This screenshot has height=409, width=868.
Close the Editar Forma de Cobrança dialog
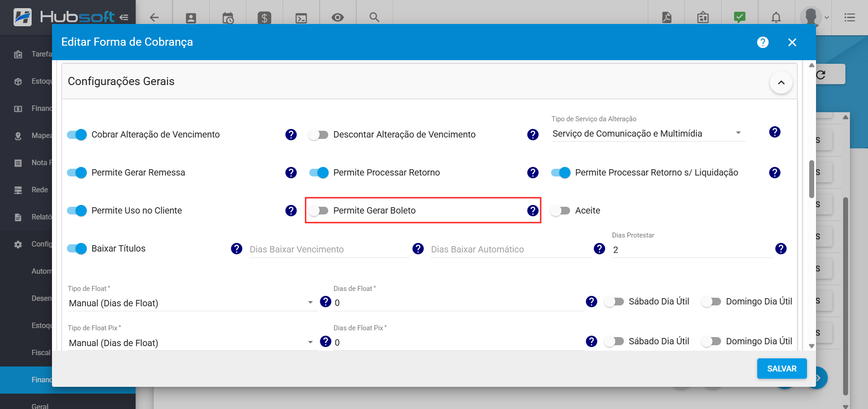[x=792, y=42]
